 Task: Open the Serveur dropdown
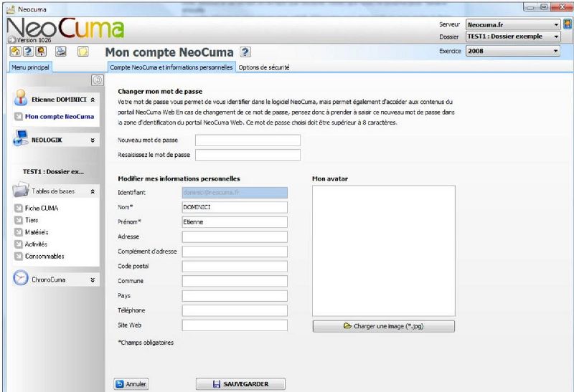[513, 24]
